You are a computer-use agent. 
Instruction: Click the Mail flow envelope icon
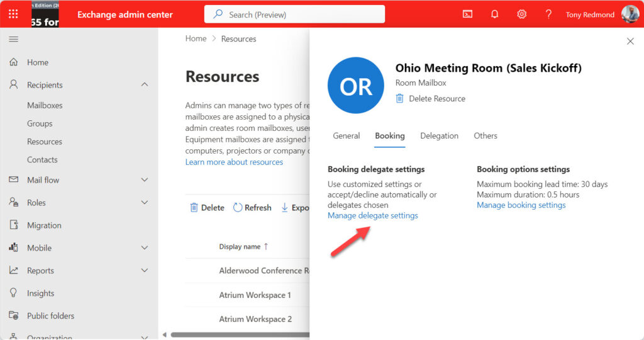[14, 179]
